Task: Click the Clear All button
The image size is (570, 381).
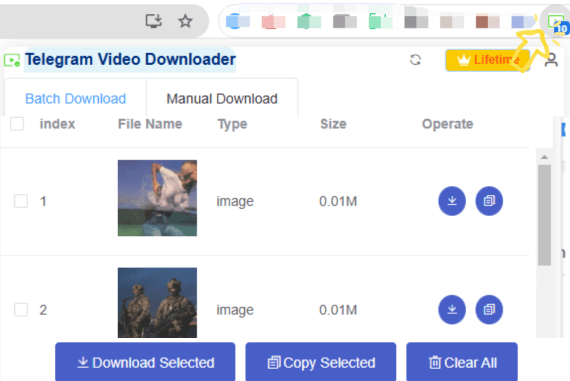Action: pyautogui.click(x=462, y=362)
